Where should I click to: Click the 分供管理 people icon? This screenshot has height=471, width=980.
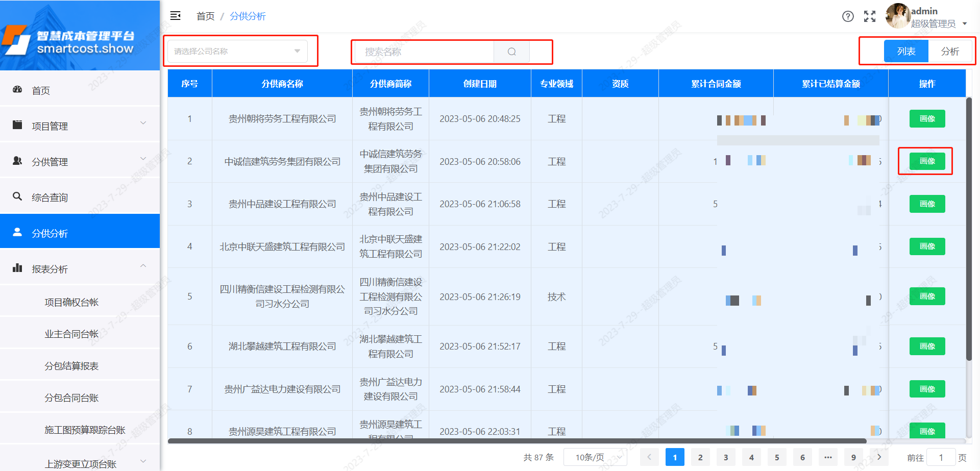click(x=17, y=161)
